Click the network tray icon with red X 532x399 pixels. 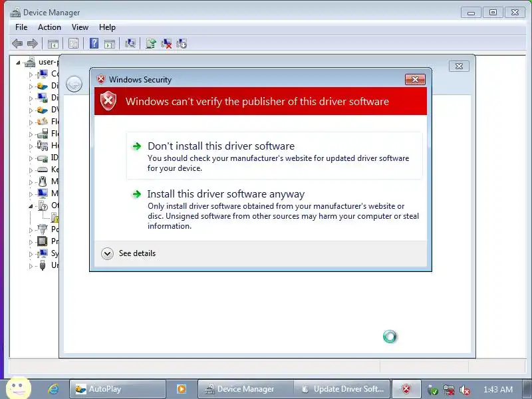[448, 390]
